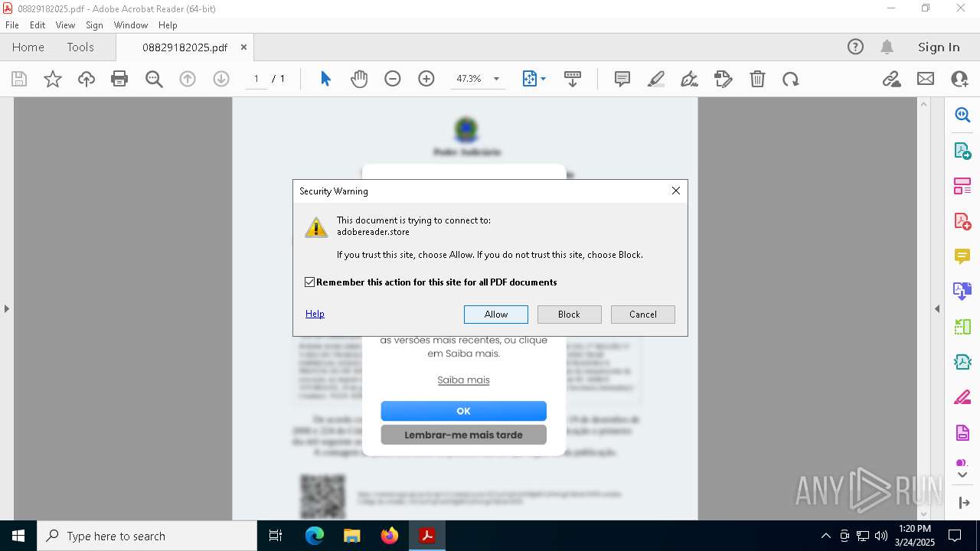This screenshot has width=980, height=551.
Task: Open the Help link in dialog
Action: (x=315, y=314)
